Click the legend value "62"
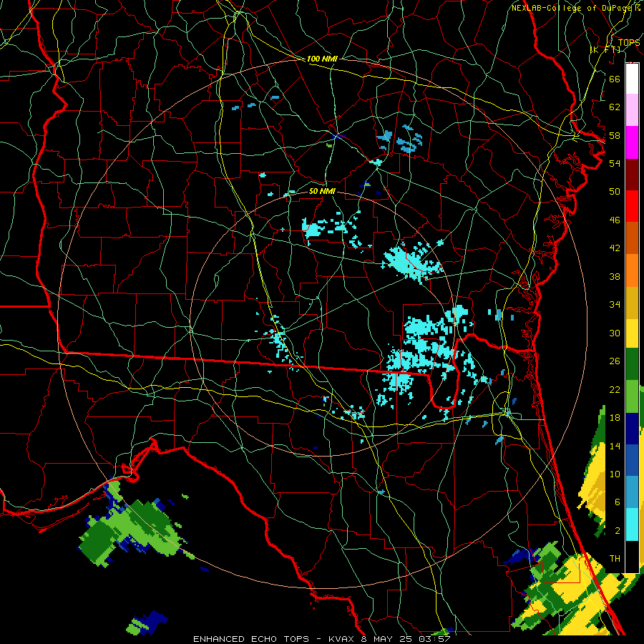The width and height of the screenshot is (644, 644). (615, 107)
